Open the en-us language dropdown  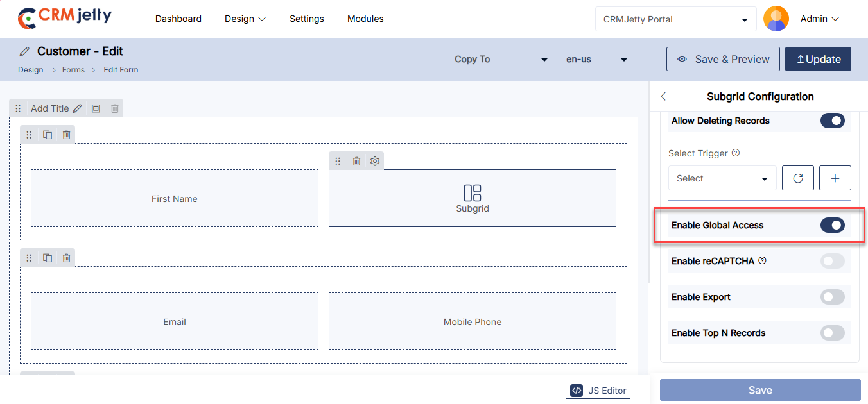click(x=596, y=60)
